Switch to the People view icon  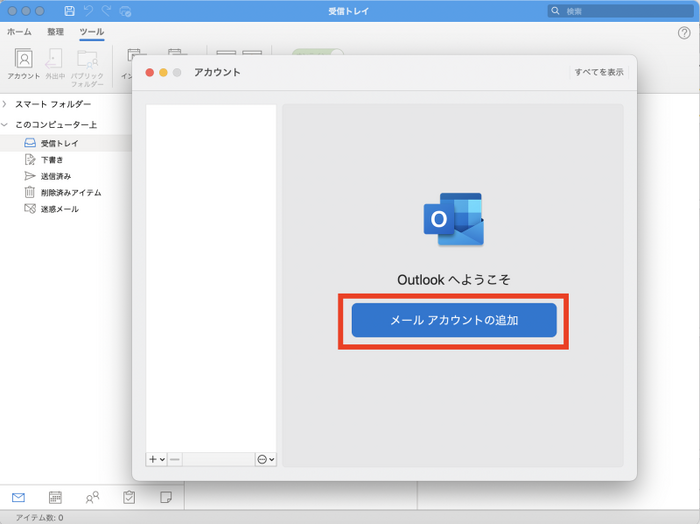(92, 497)
